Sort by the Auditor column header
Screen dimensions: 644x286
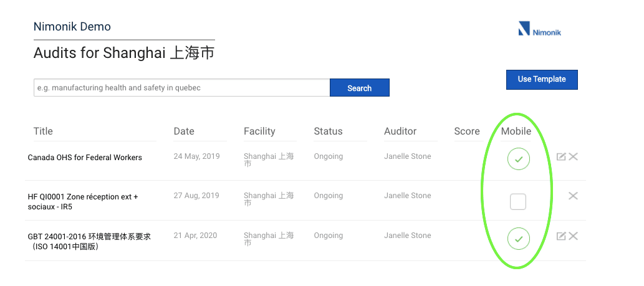tap(400, 131)
